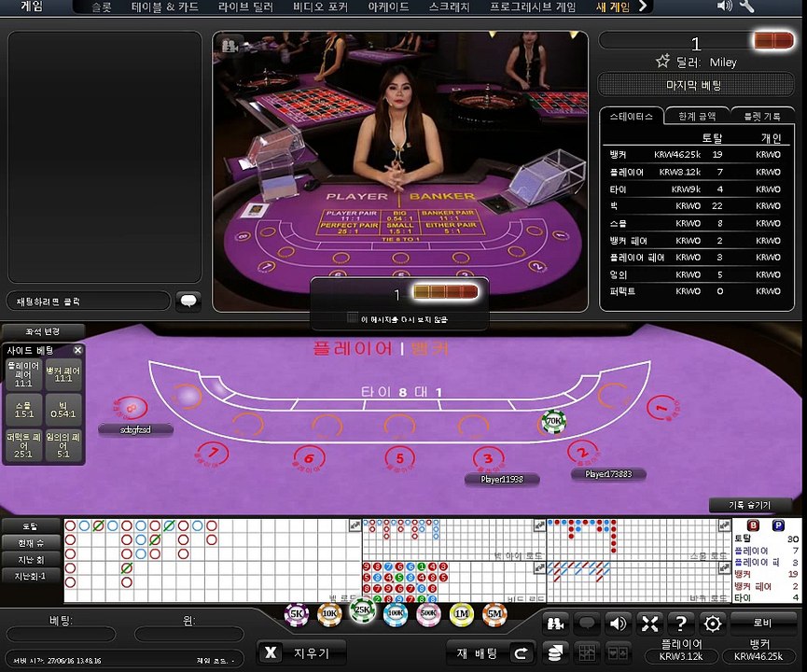Click the 마지막 베팅 last bets bar
Screen dimensions: 807x672
click(x=695, y=85)
